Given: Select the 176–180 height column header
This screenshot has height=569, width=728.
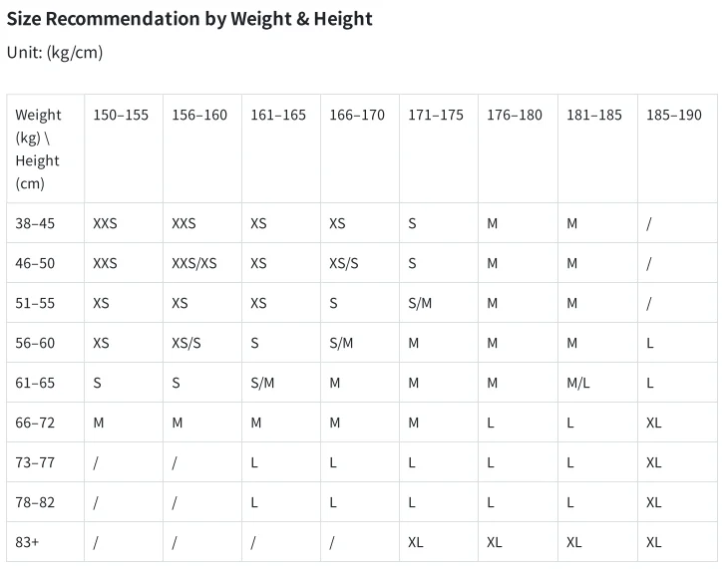Looking at the screenshot, I should point(515,115).
